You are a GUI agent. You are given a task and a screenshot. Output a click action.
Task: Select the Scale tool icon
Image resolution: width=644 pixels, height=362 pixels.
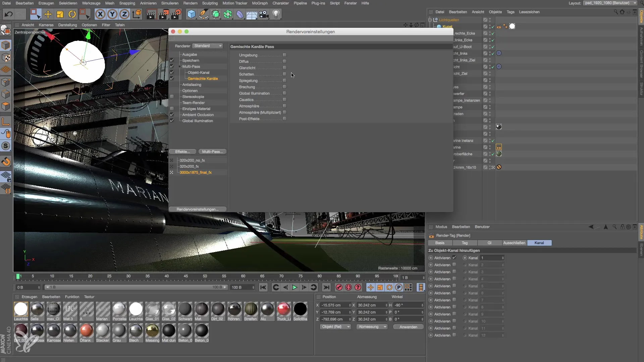(60, 14)
